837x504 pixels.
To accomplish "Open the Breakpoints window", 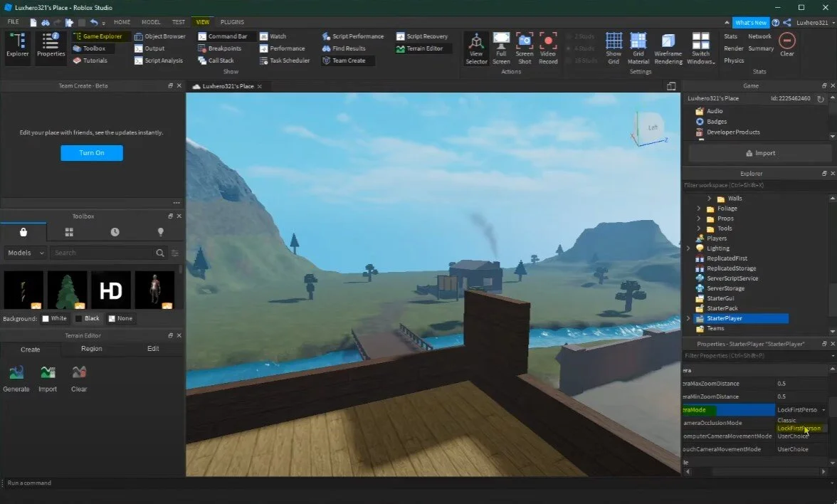I will 219,48.
